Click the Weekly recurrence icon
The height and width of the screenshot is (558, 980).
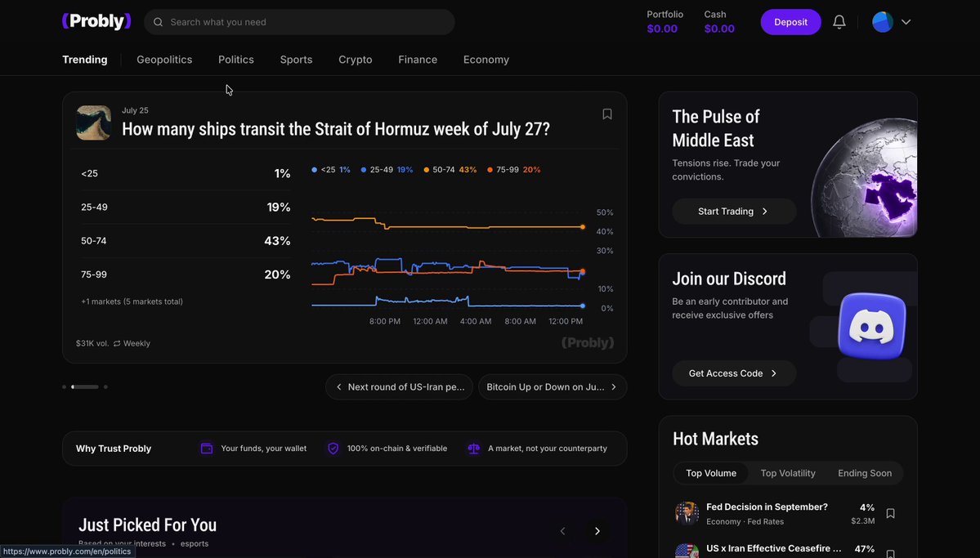pyautogui.click(x=117, y=343)
